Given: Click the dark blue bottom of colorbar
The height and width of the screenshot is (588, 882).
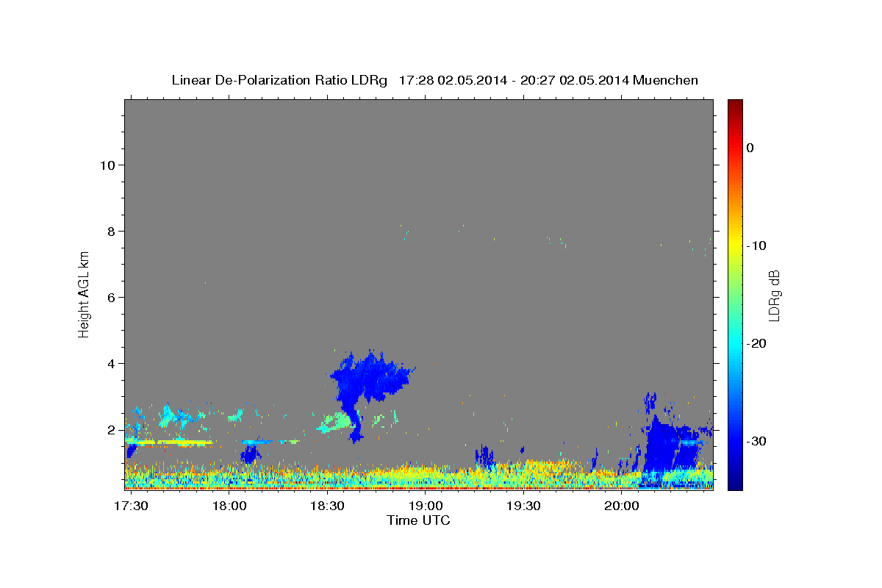Looking at the screenshot, I should (735, 484).
